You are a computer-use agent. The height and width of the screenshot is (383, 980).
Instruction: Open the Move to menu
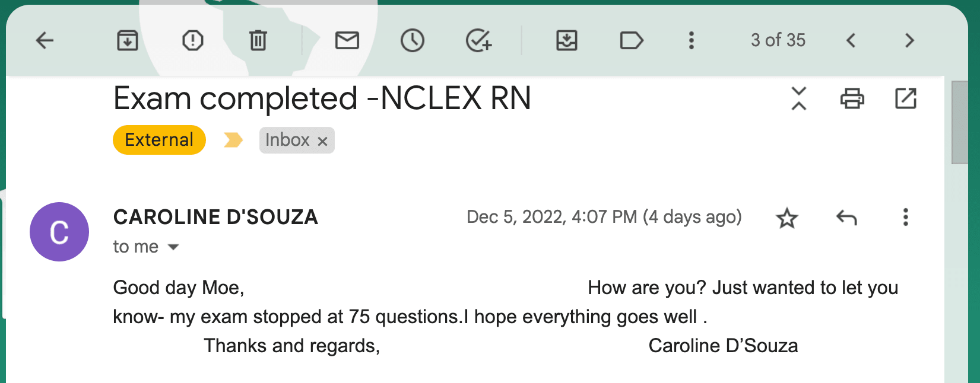(566, 40)
